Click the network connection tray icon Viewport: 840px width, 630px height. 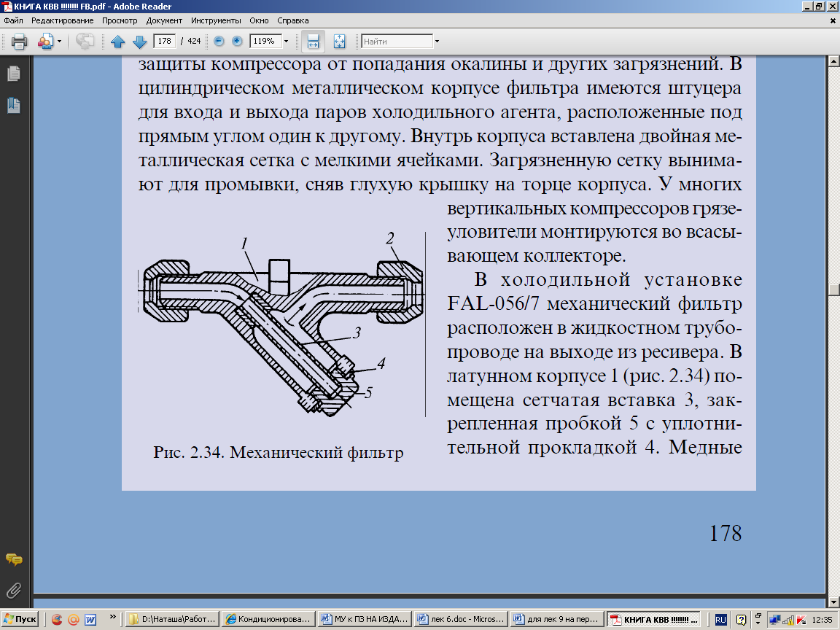(774, 620)
